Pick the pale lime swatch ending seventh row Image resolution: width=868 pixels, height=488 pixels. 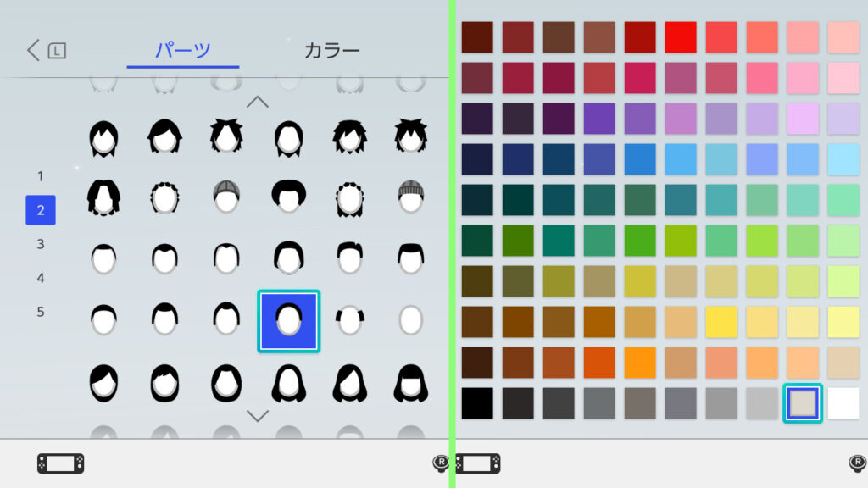point(843,281)
